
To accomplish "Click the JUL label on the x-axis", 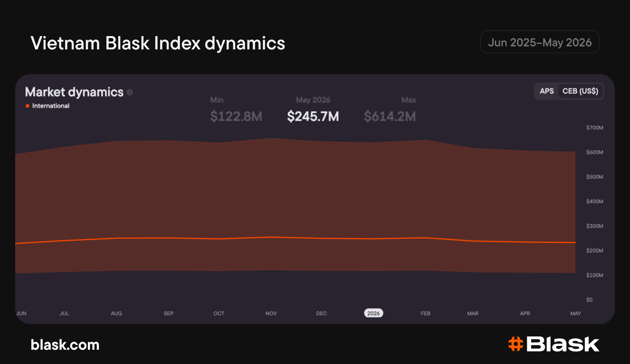I will click(x=64, y=314).
